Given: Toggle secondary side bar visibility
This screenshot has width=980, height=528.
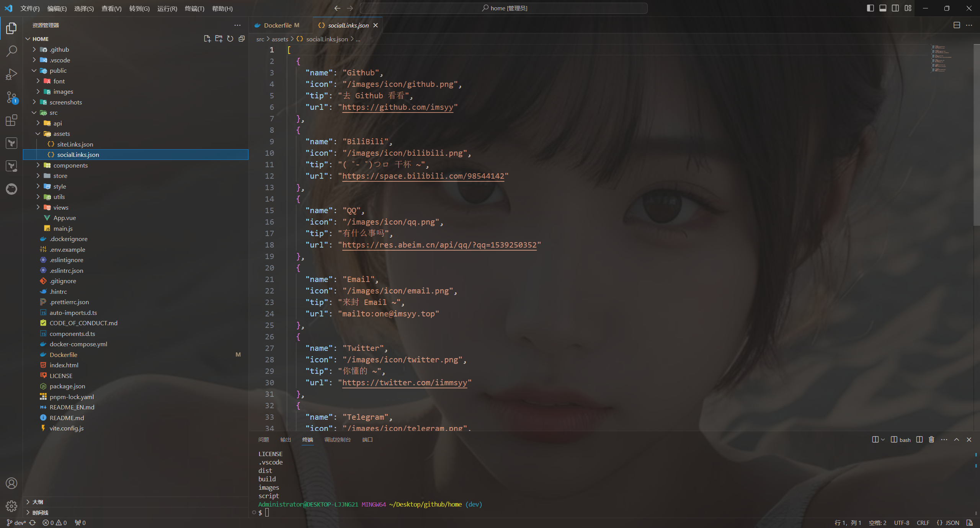Looking at the screenshot, I should (895, 8).
